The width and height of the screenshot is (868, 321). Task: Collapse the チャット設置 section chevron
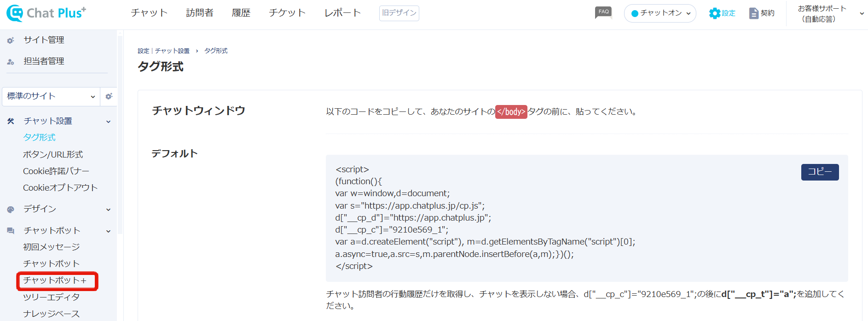coord(109,122)
